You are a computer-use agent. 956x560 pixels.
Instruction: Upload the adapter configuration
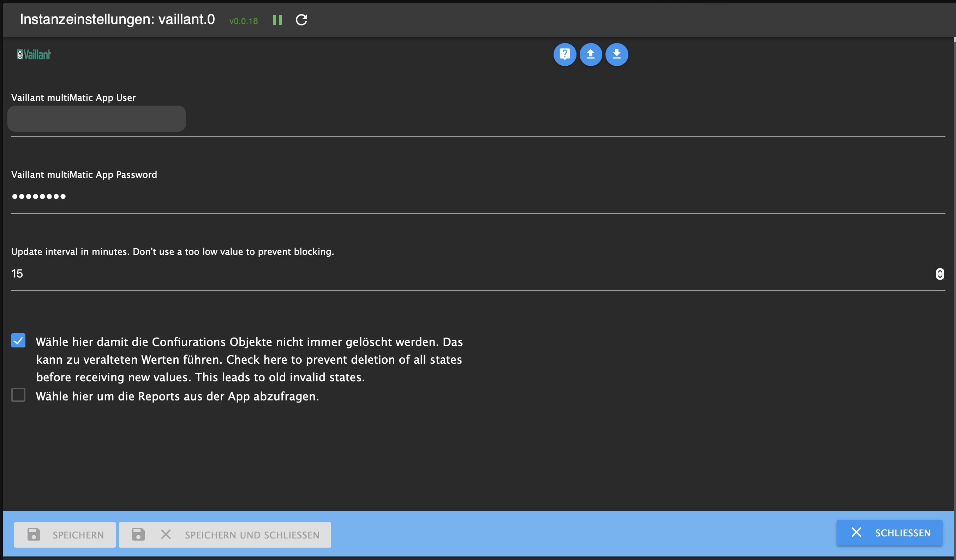click(x=591, y=54)
